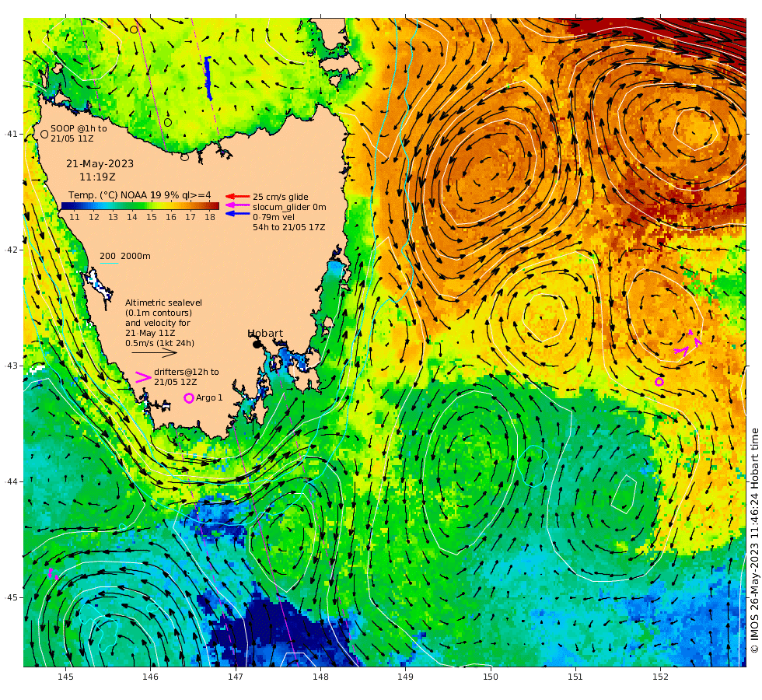Click the 146 longitude axis label

[151, 677]
